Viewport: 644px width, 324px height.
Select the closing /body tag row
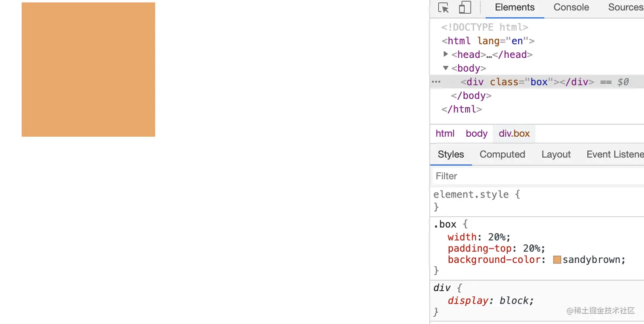click(x=471, y=95)
